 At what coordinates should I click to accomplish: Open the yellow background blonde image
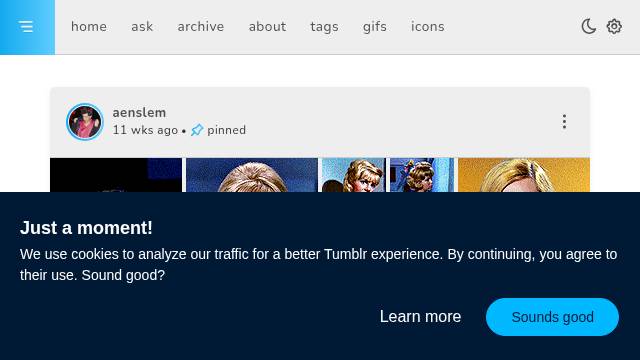coord(524,175)
